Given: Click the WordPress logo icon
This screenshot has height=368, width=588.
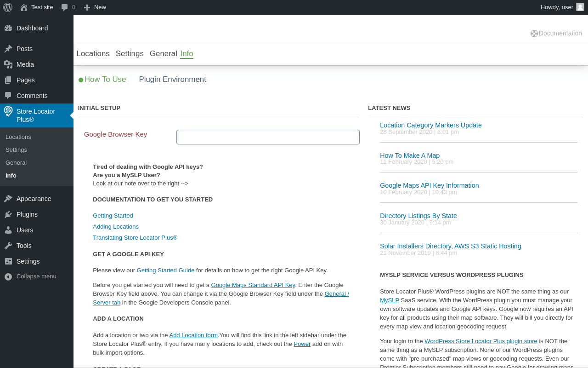Looking at the screenshot, I should point(8,7).
